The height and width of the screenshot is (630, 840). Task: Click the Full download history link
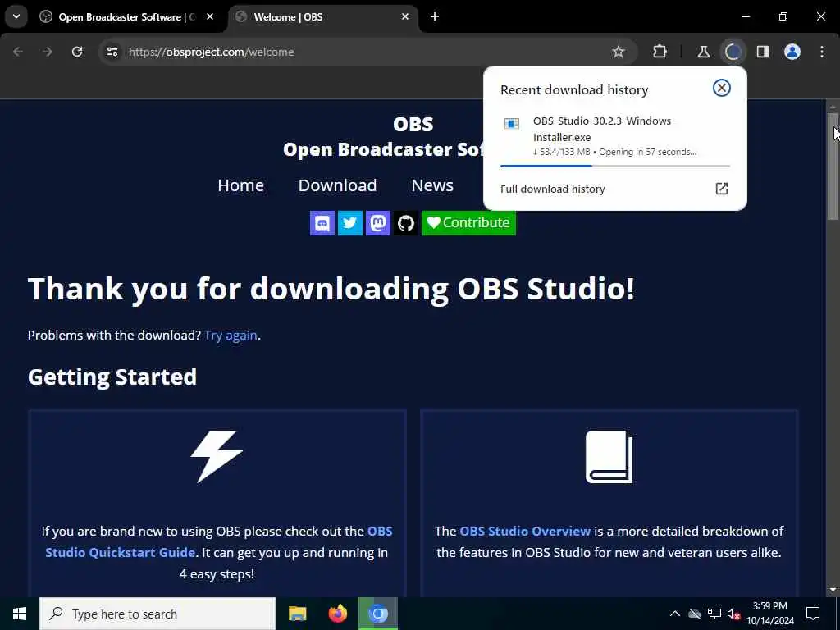[552, 189]
